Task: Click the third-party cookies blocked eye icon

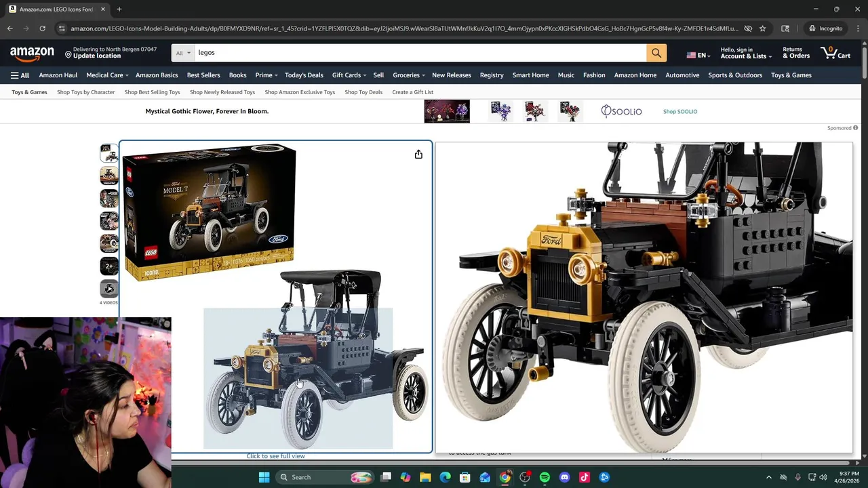Action: [x=747, y=28]
